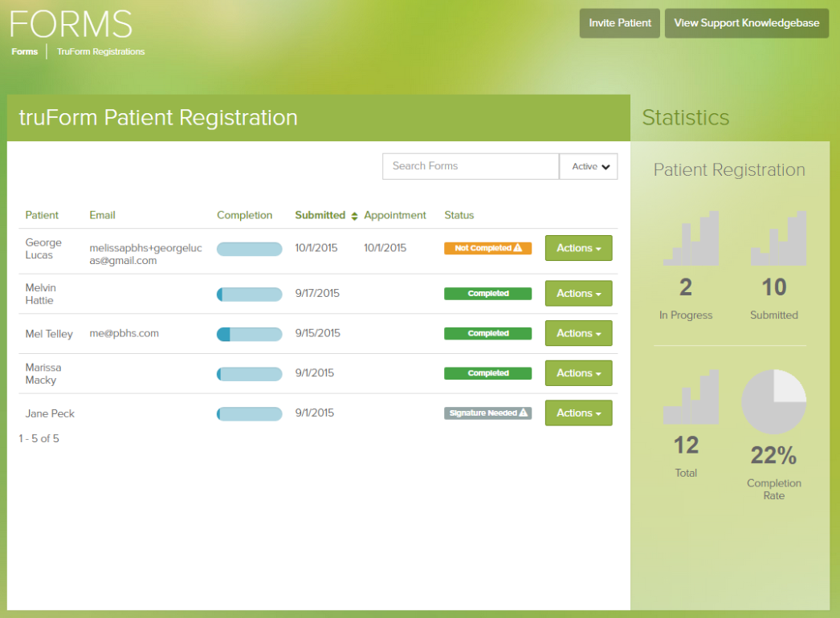Viewport: 840px width, 618px height.
Task: Toggle the Submitted column sort arrows
Action: pos(354,216)
